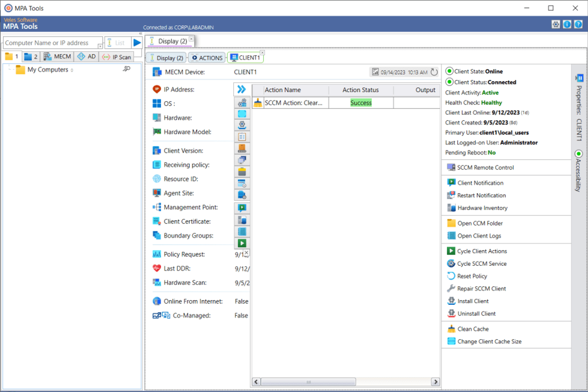Select the ACTIONS tab
Image resolution: width=588 pixels, height=392 pixels.
tap(207, 58)
